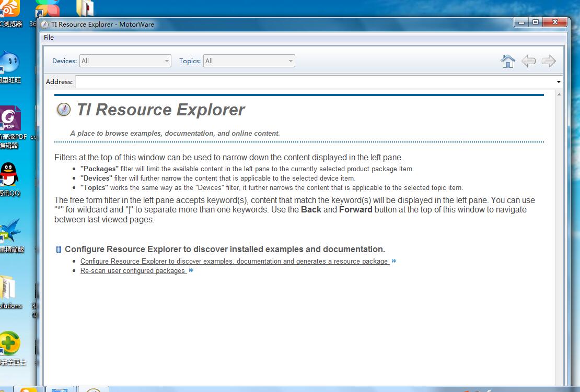Viewport: 580px width, 392px height.
Task: Select the folder desktop icon labeled solutions
Action: [8, 288]
